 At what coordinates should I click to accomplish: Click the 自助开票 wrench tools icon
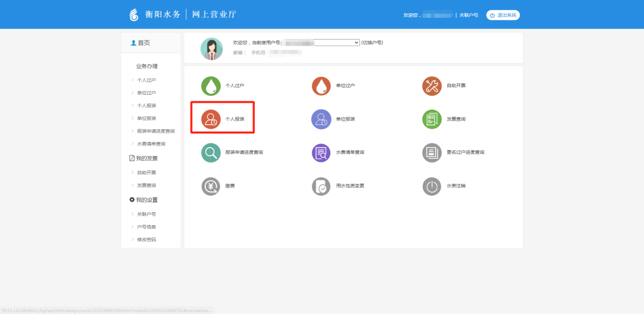[x=432, y=86]
